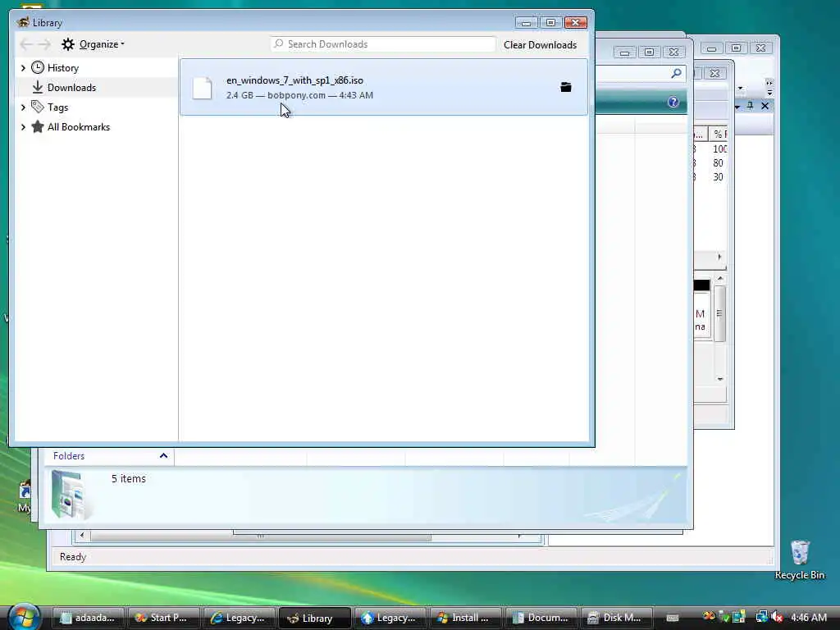Switch to the Start P... taskbar window

point(164,618)
